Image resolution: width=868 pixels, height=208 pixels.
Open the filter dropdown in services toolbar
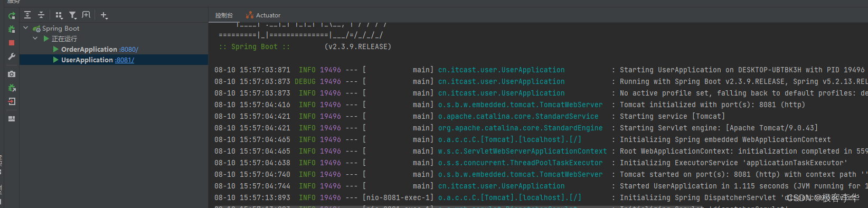73,15
